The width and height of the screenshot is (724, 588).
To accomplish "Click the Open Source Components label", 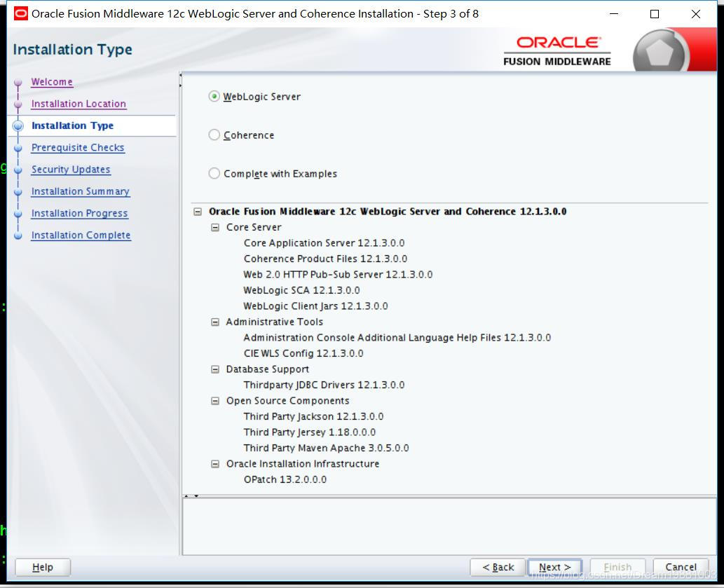I will pos(287,401).
